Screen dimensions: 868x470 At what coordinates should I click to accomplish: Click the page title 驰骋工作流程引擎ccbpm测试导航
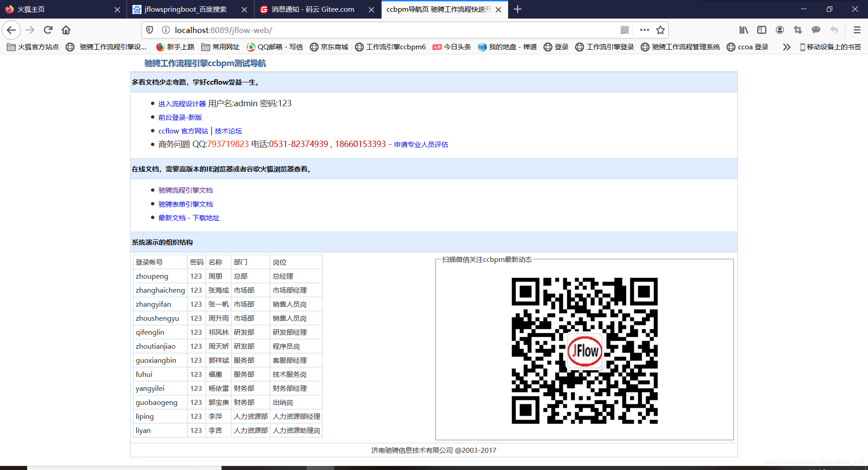(x=205, y=64)
